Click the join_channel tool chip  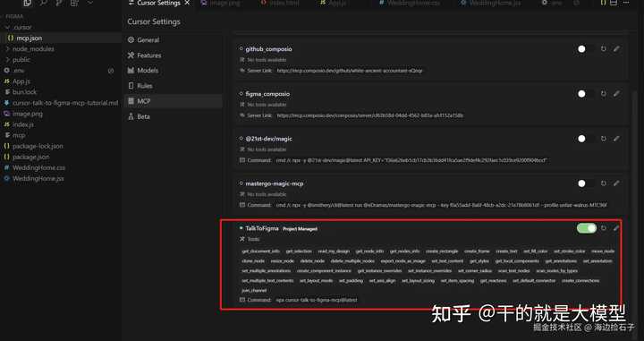point(254,290)
